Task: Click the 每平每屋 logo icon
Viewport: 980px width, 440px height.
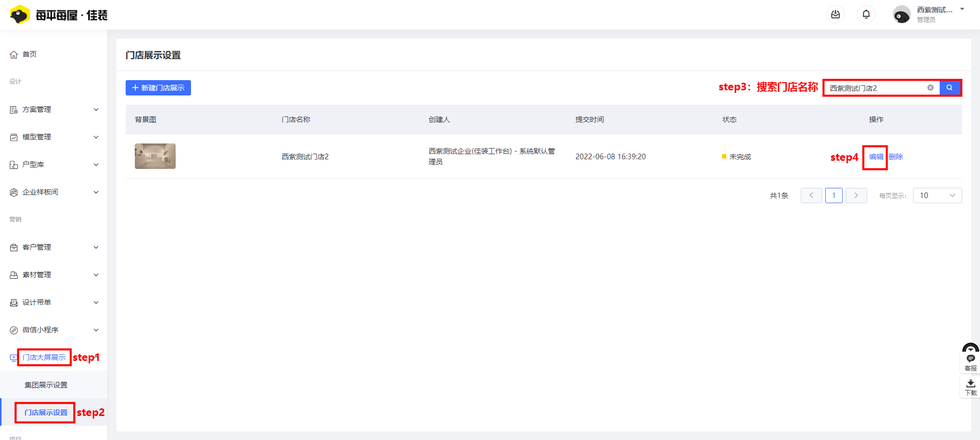Action: [19, 15]
